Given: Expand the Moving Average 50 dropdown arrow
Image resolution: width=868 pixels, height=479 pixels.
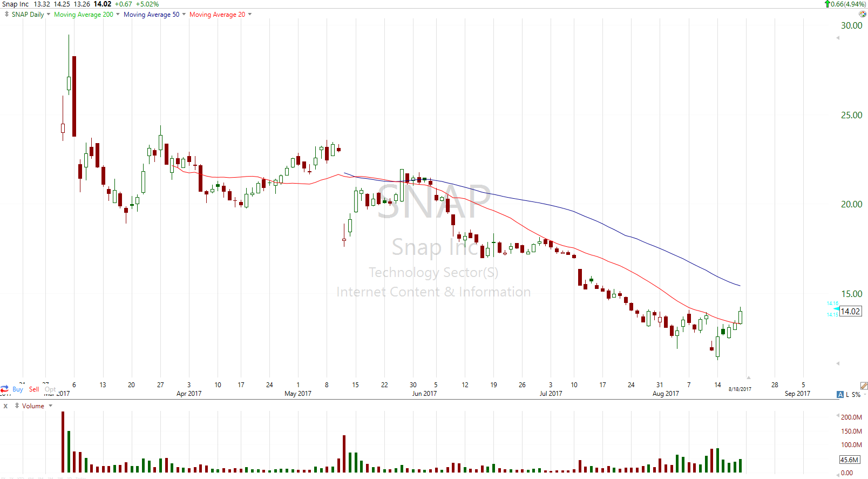Looking at the screenshot, I should [184, 15].
